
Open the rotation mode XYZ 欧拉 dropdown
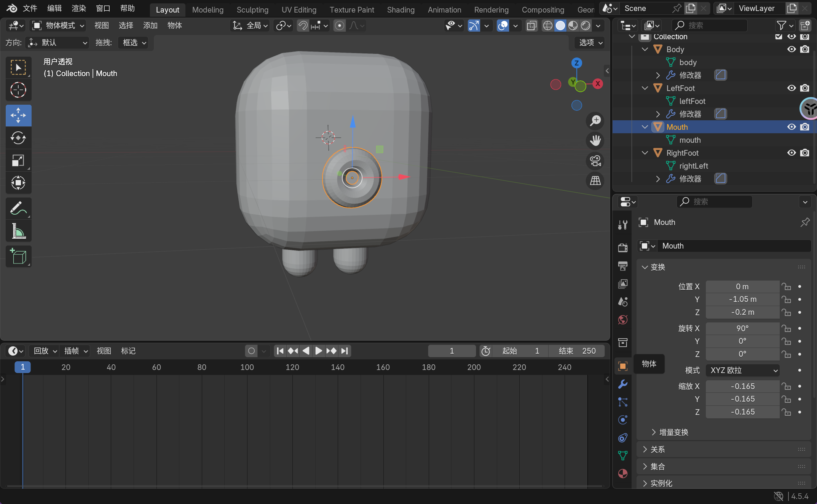point(742,370)
